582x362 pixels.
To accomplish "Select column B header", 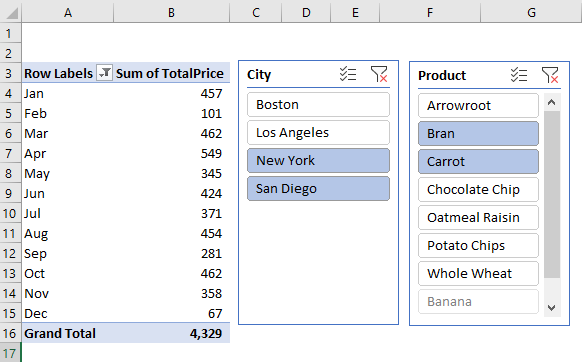I will coord(171,12).
